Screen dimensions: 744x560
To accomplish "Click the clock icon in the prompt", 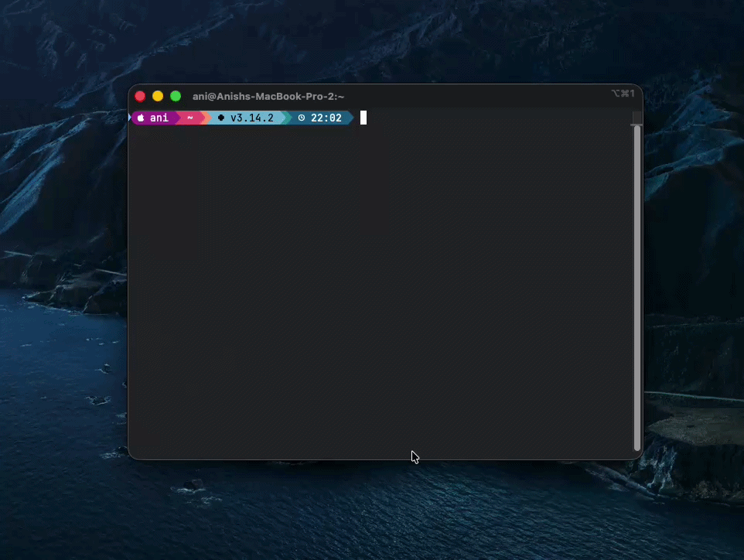I will pyautogui.click(x=302, y=118).
